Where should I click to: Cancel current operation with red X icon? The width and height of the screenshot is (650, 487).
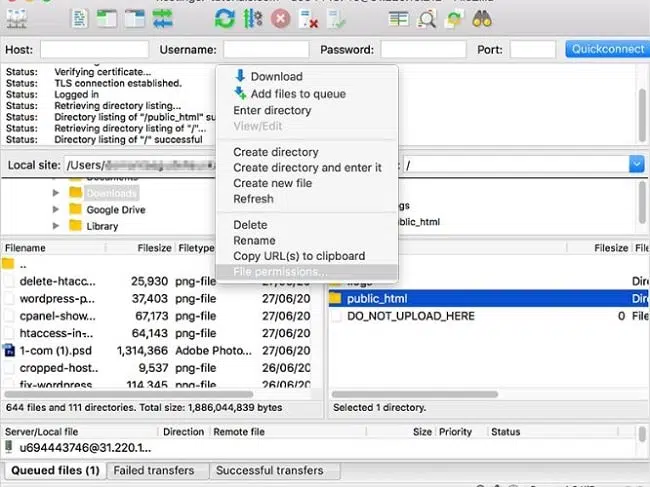click(281, 19)
